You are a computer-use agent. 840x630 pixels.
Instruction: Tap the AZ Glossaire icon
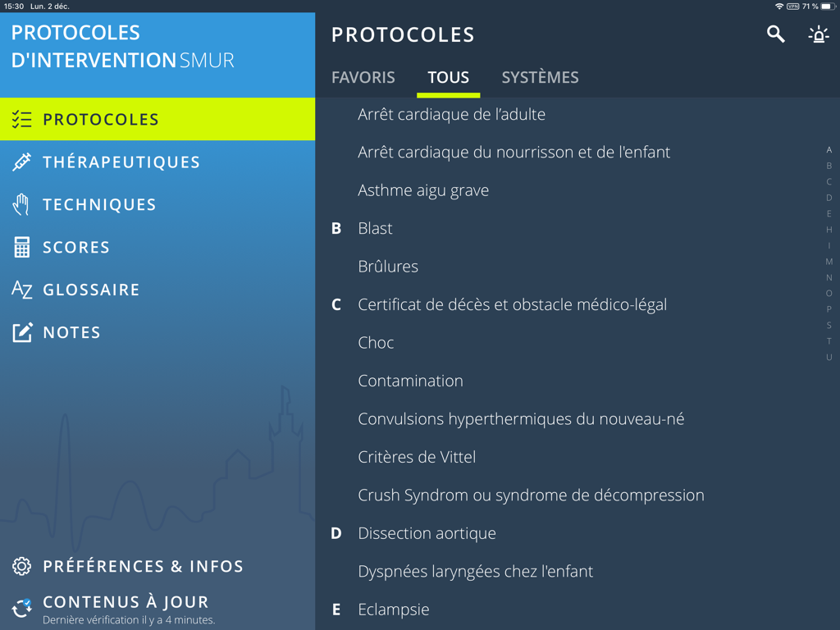22,290
